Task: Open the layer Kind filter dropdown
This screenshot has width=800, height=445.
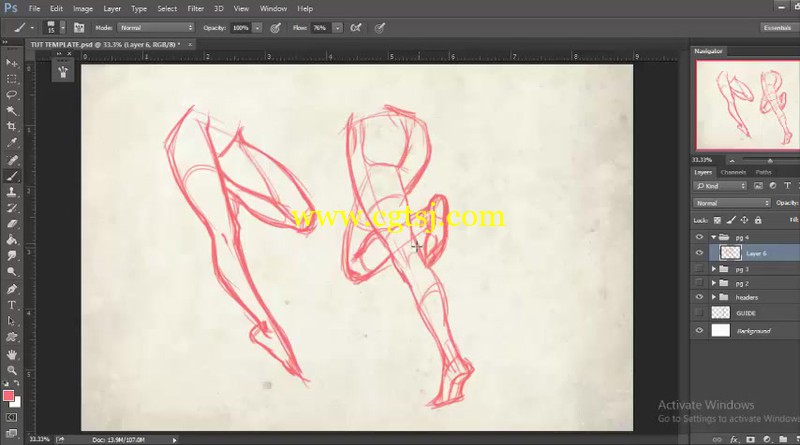Action: pyautogui.click(x=720, y=186)
